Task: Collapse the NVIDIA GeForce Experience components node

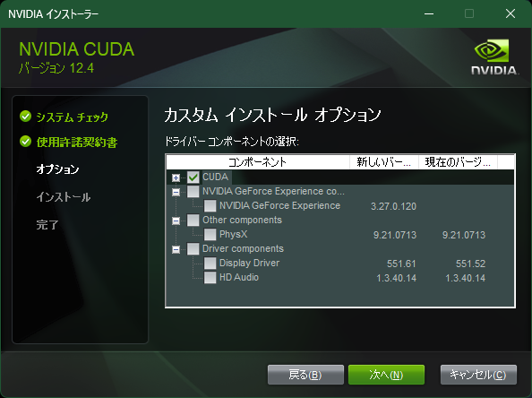Action: coord(176,192)
